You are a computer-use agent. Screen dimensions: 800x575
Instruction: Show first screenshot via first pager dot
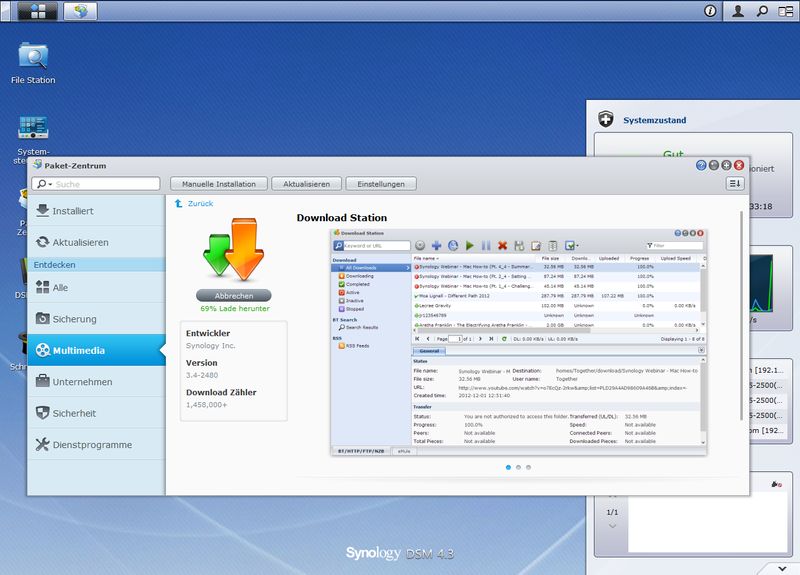508,467
